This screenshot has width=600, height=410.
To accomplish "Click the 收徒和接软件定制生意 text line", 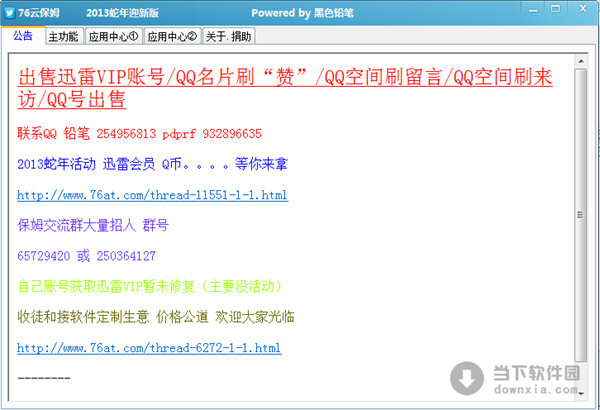I will point(154,317).
